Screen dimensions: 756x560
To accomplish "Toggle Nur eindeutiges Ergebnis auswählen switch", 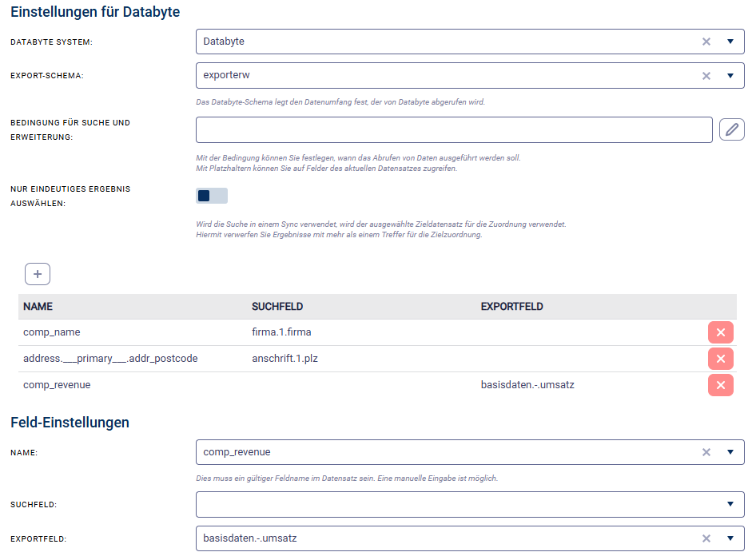I will 211,196.
